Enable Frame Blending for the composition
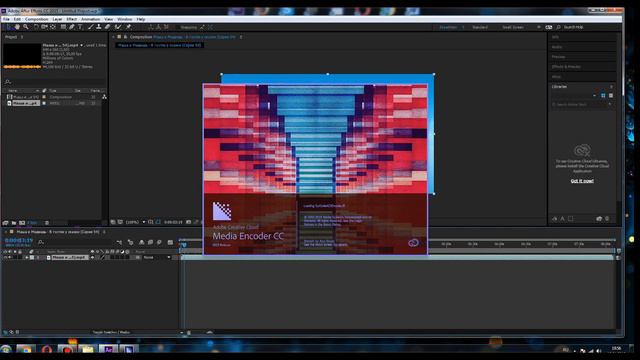Viewport: 640px width, 360px height. pyautogui.click(x=150, y=242)
